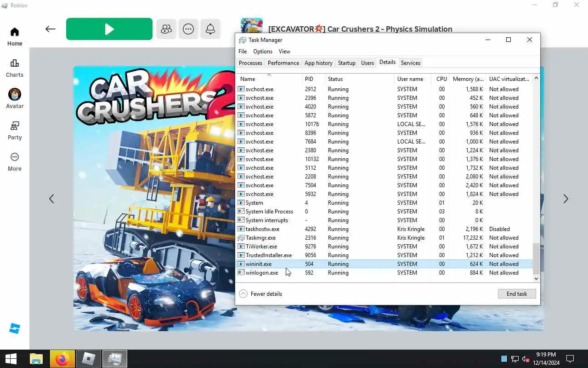Collapse view with Fewer details
This screenshot has height=368, width=588.
[x=260, y=294]
